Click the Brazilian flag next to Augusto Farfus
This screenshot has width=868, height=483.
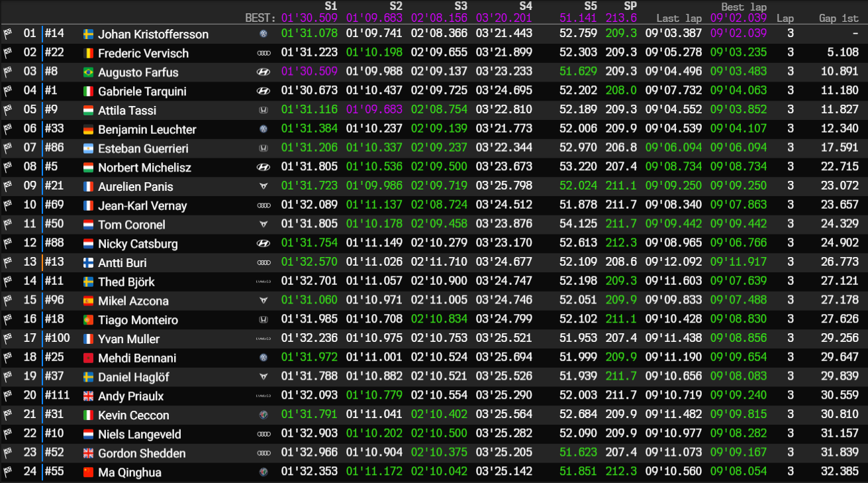click(89, 72)
